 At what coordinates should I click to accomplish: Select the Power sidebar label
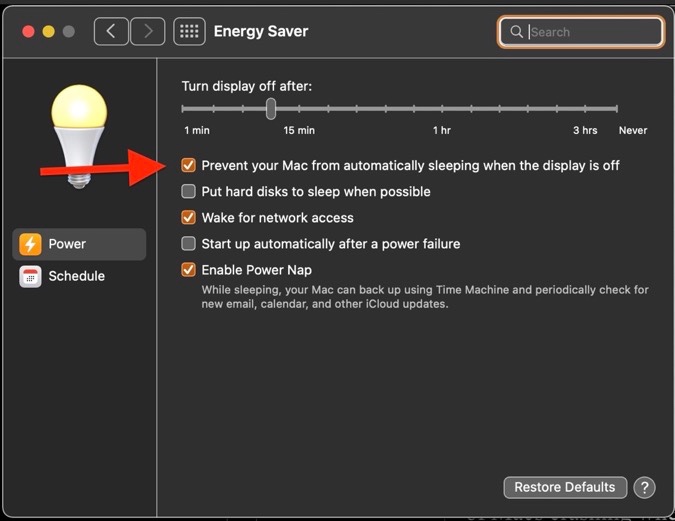[67, 244]
